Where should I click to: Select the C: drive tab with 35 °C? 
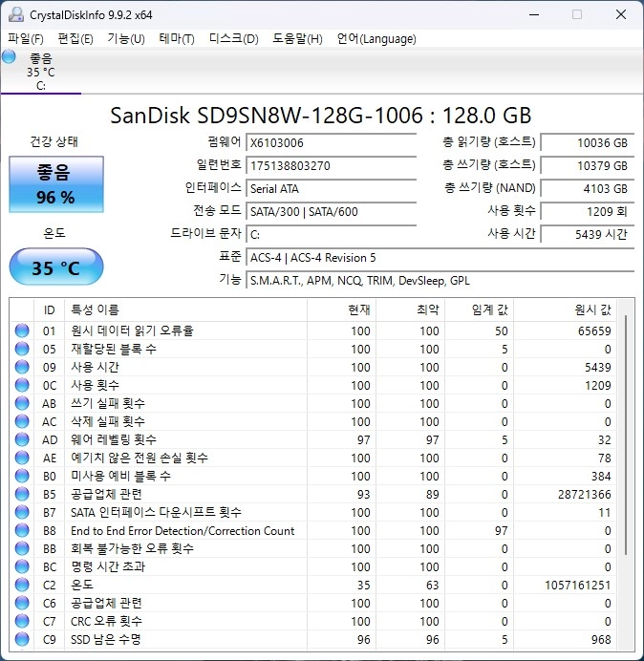[41, 72]
